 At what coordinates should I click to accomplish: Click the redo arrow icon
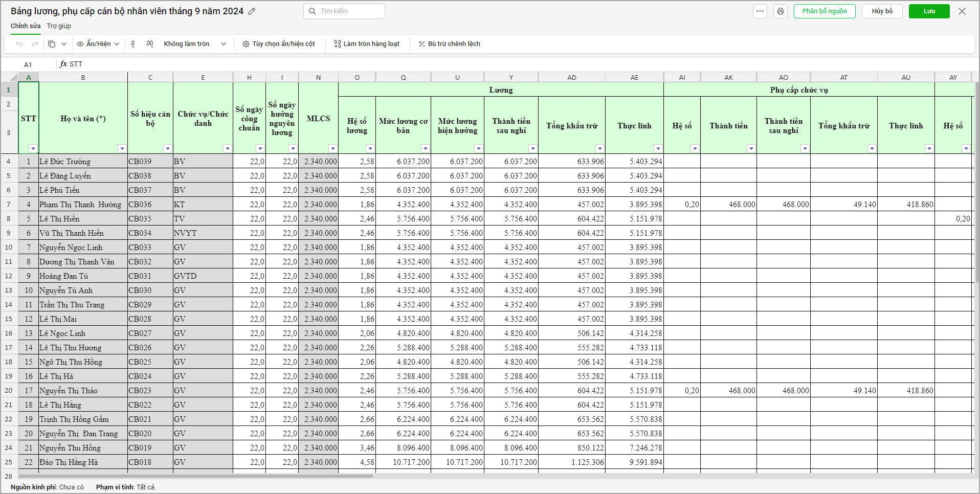35,44
